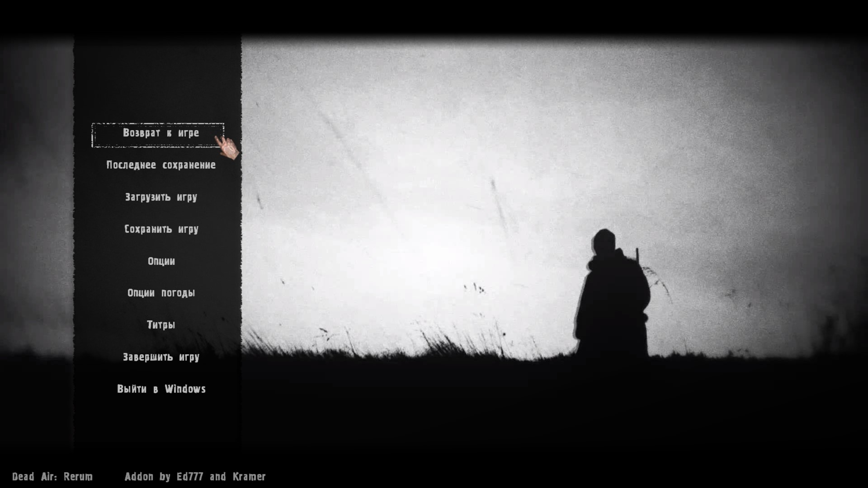Open the "Загрузить игру" load menu

(161, 197)
